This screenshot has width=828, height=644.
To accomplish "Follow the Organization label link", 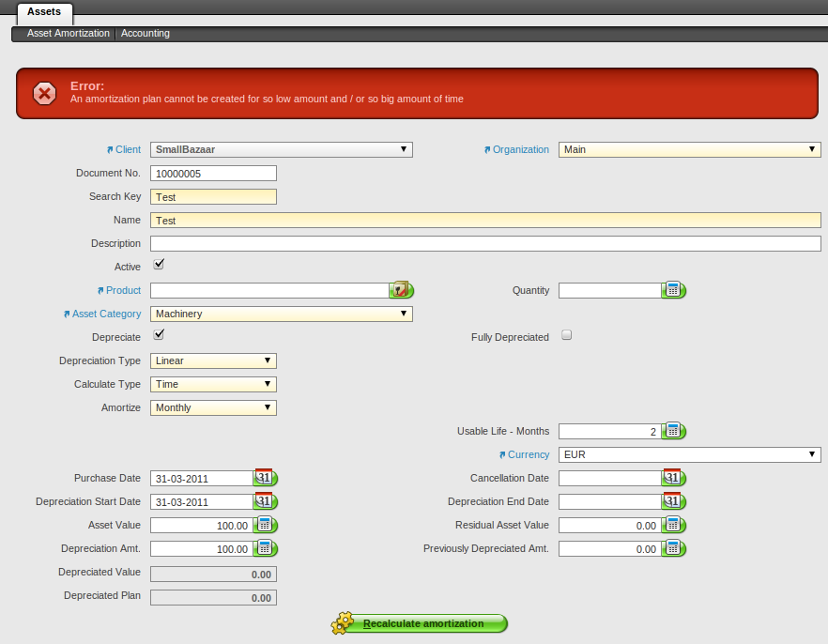I will (x=520, y=149).
